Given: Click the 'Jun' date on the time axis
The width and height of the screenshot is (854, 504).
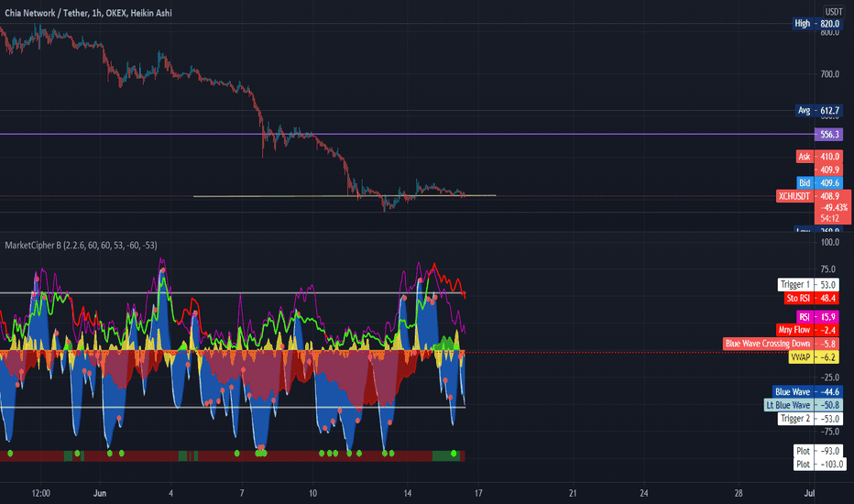Looking at the screenshot, I should (x=100, y=493).
